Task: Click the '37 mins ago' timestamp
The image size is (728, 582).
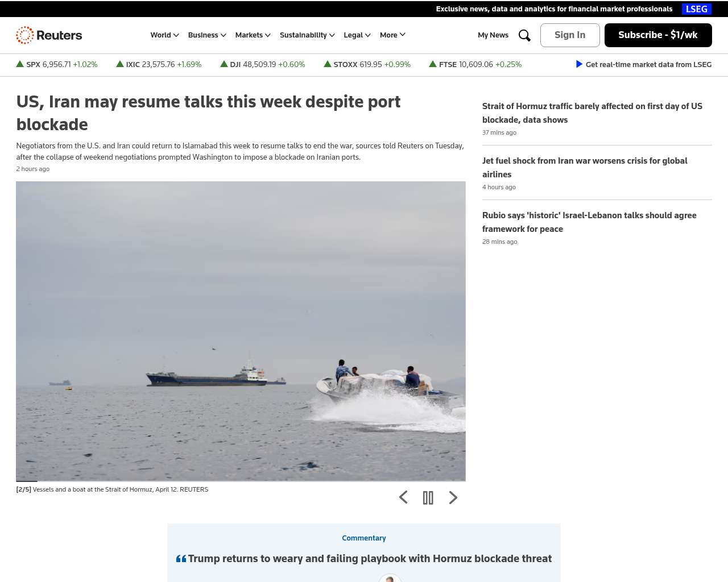Action: [x=499, y=133]
